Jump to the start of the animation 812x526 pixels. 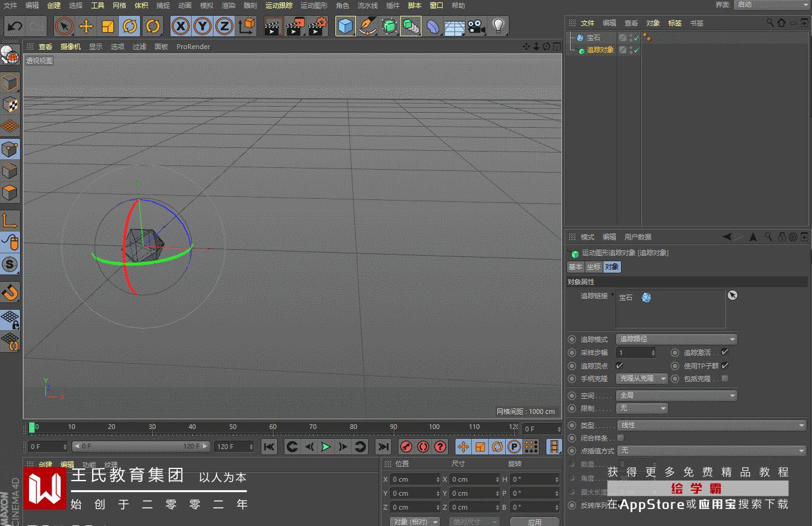coord(269,447)
